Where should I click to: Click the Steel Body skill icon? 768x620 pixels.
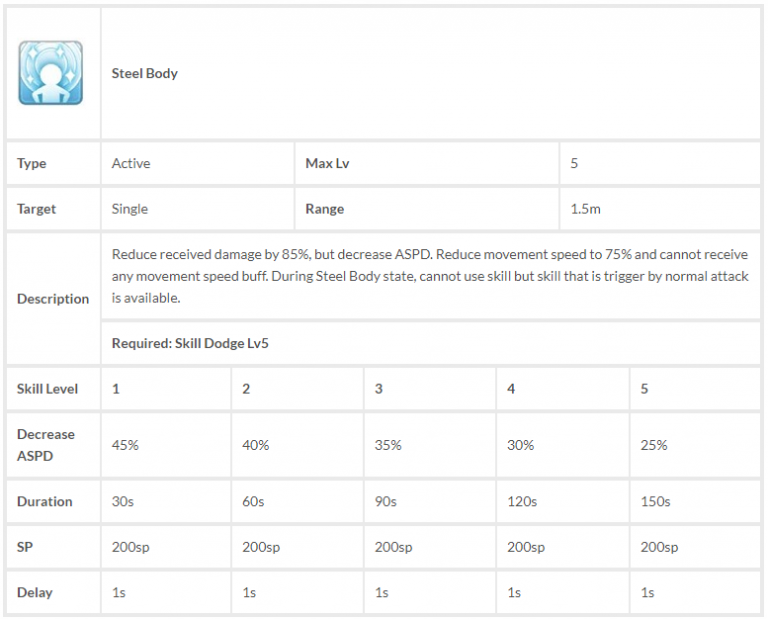tap(50, 74)
